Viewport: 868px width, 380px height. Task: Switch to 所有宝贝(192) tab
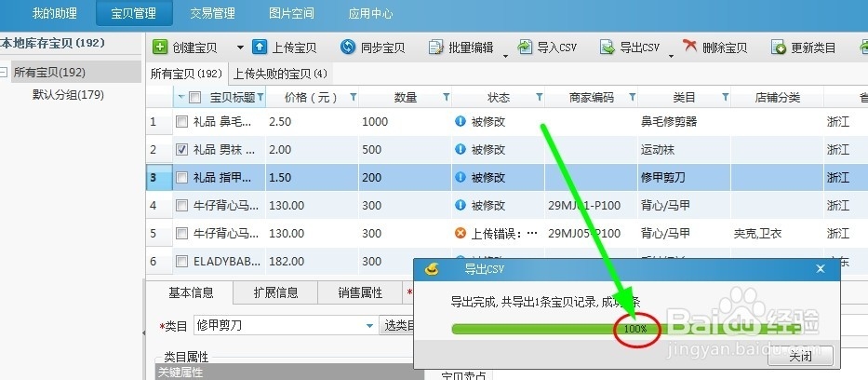[x=187, y=74]
